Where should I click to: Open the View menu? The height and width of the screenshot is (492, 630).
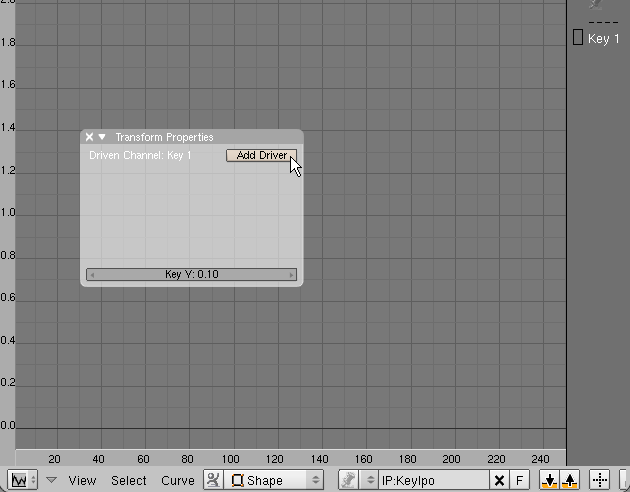[x=82, y=480]
